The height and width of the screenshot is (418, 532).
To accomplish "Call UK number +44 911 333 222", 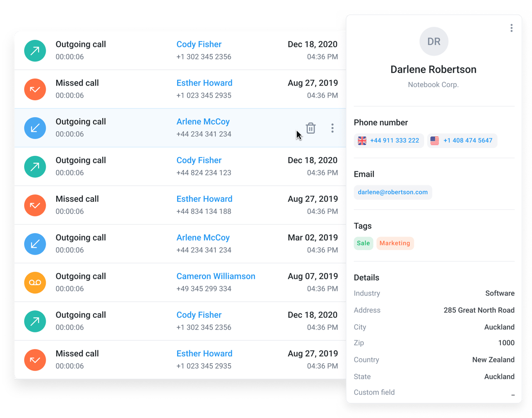I will click(394, 140).
